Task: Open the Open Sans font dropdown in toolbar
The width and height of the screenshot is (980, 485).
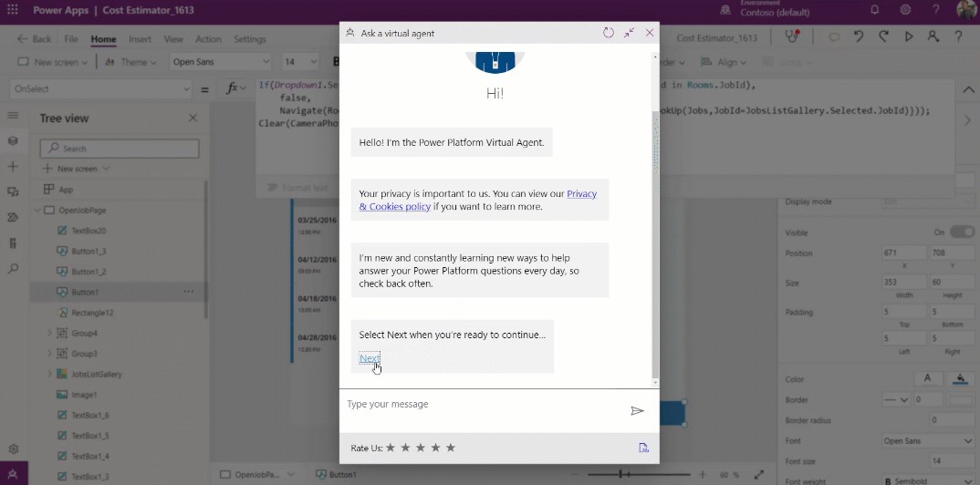Action: click(x=221, y=62)
